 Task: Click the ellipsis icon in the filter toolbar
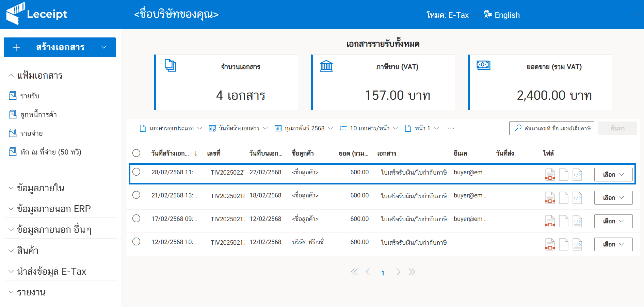pyautogui.click(x=451, y=128)
